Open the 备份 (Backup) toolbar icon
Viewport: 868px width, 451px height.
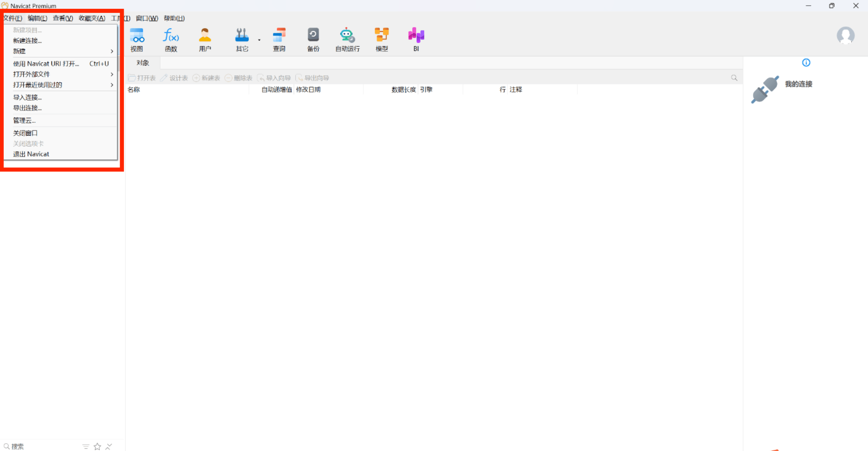point(313,40)
